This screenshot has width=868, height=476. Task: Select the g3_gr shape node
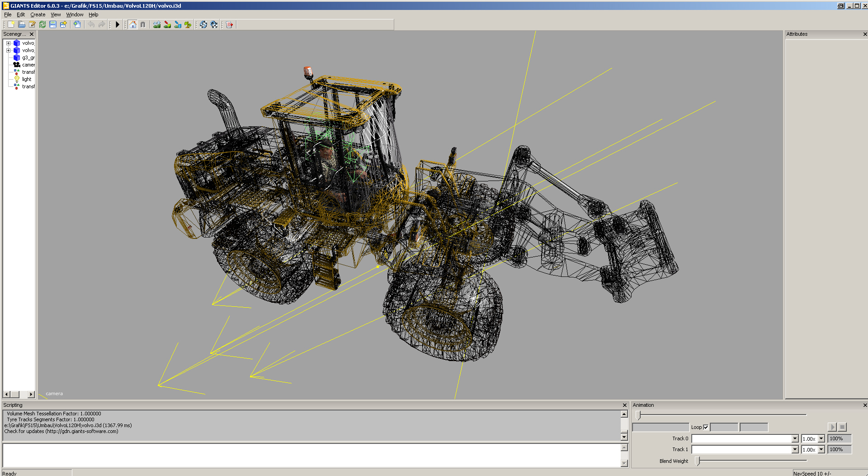click(24, 57)
